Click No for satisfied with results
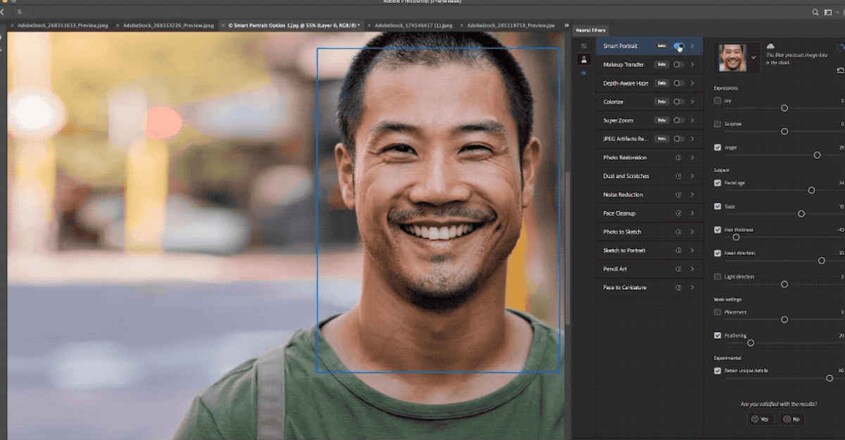 tap(791, 419)
